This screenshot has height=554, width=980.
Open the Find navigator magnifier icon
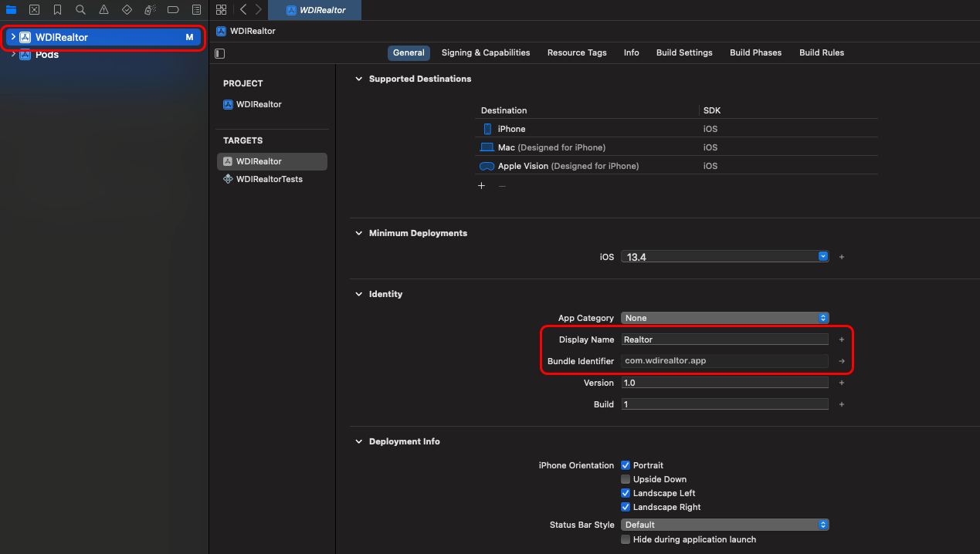[x=80, y=10]
